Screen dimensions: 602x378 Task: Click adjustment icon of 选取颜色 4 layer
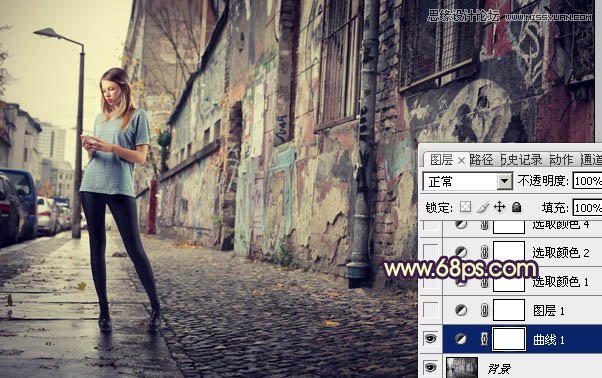461,224
